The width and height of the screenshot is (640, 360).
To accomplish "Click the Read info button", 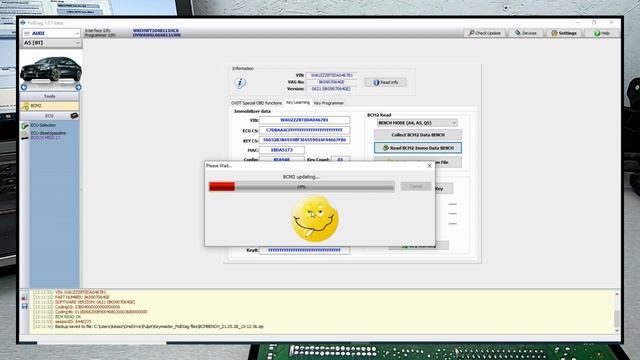I will (x=385, y=82).
